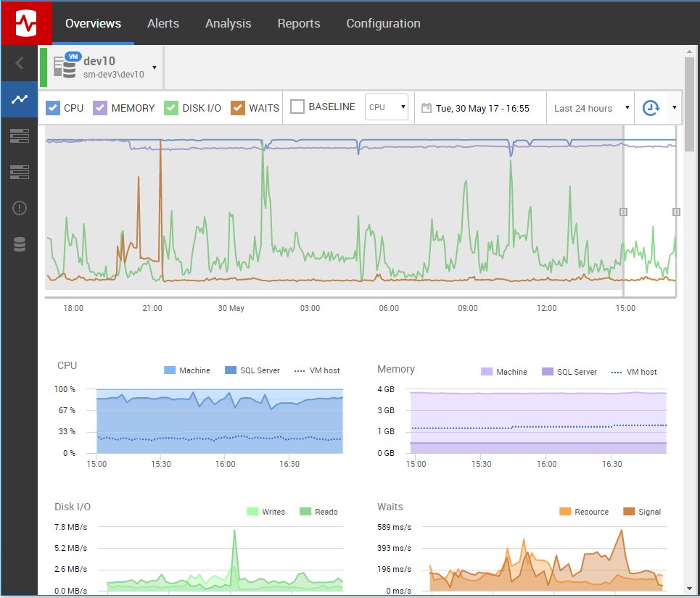
Task: Open the baseline CPU metric dropdown
Action: (x=386, y=107)
